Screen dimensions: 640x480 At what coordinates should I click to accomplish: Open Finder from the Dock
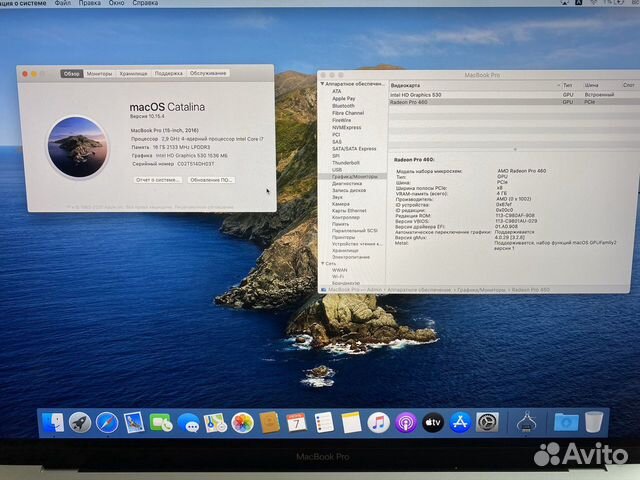point(53,422)
